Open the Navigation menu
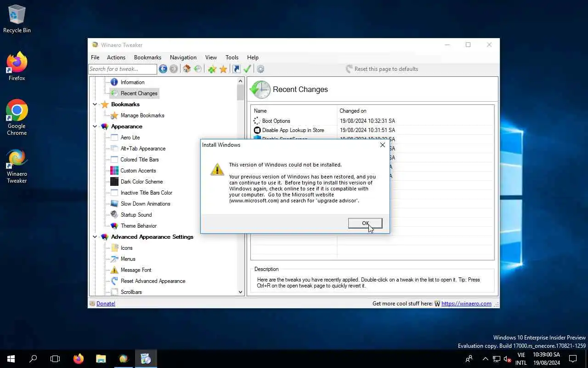Viewport: 588px width, 368px height. 183,57
